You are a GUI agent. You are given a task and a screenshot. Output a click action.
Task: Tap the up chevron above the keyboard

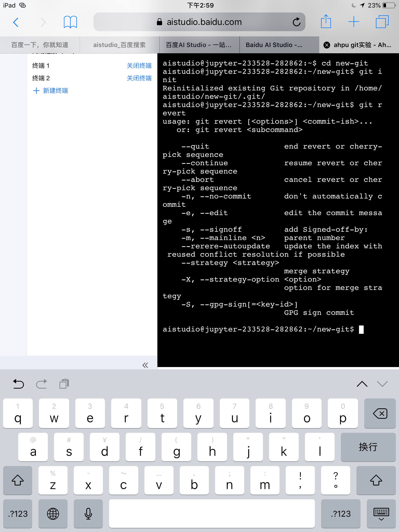click(x=362, y=384)
